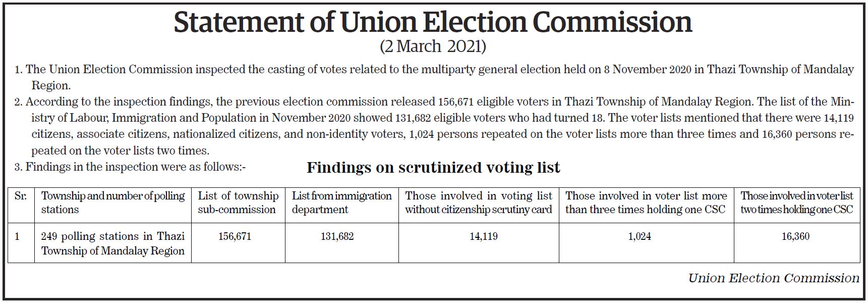Click the serial number '1' table cell
This screenshot has width=868, height=303.
click(x=17, y=236)
